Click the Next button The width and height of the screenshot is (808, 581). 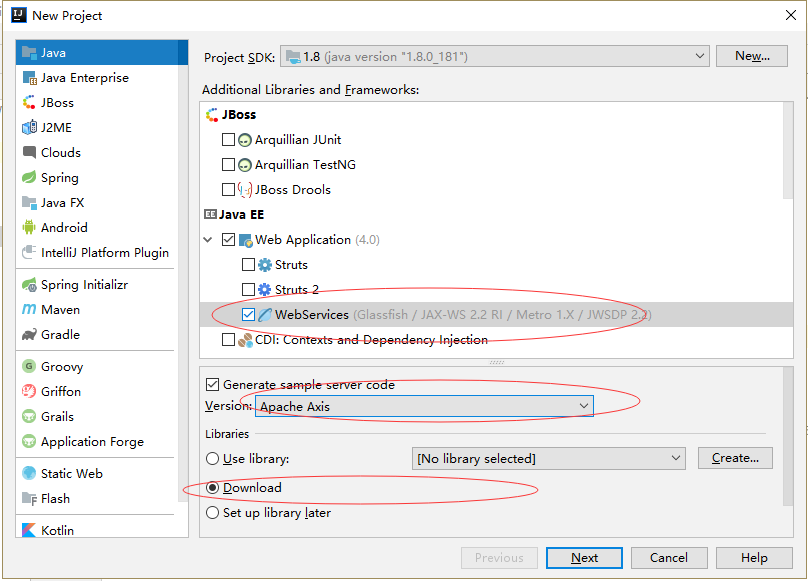(584, 558)
